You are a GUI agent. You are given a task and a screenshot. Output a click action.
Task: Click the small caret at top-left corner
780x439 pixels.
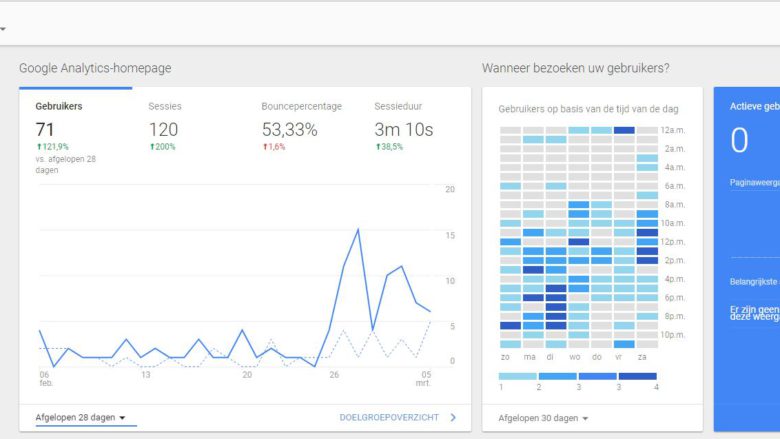(x=3, y=29)
